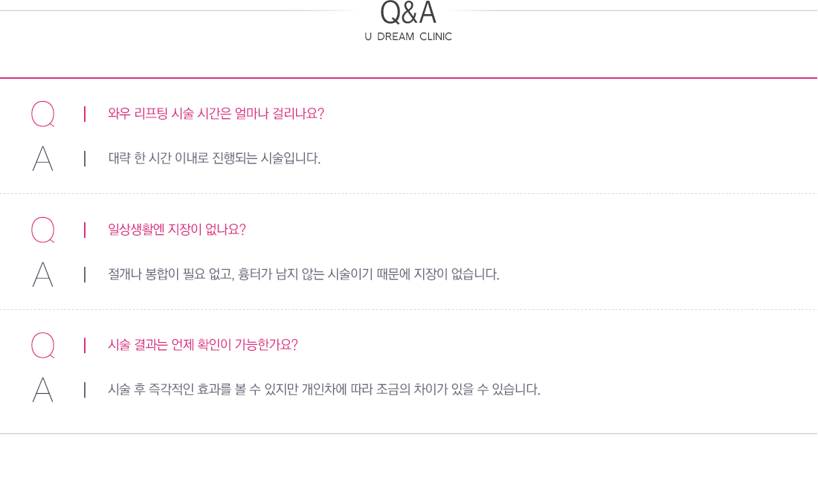Click pink divider bar next to 시술 결과는 question

85,346
